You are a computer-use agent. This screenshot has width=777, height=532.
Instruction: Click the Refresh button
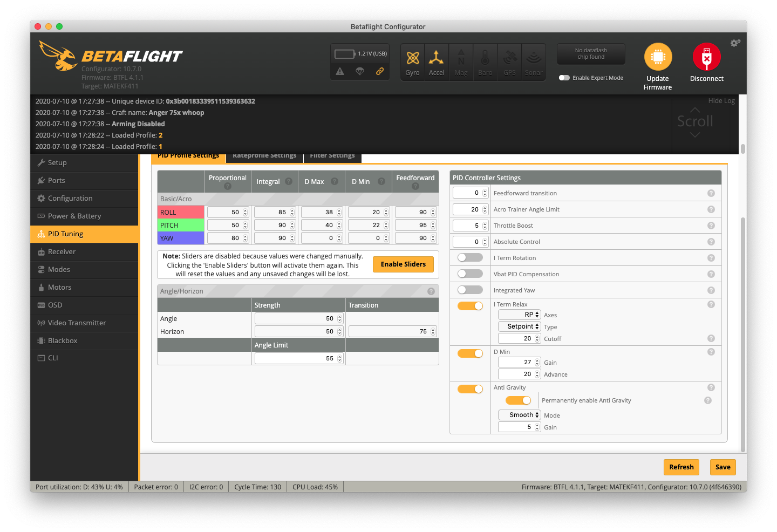(681, 467)
